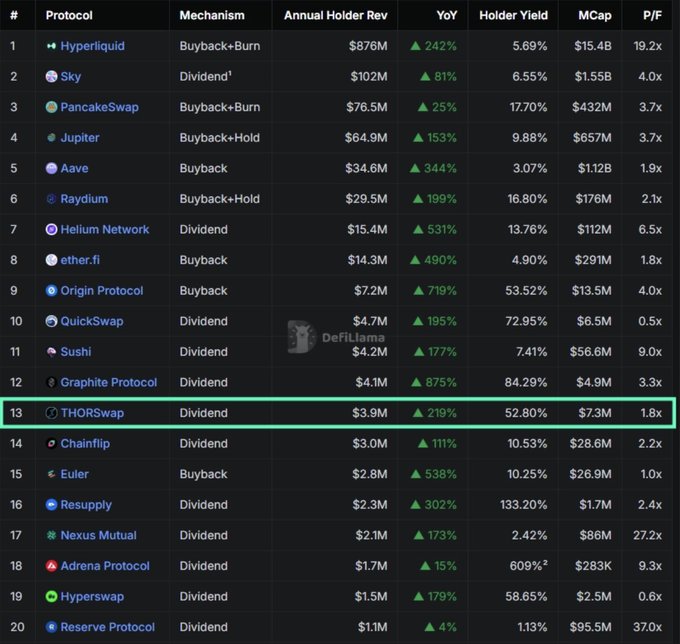Open the Euler protocol link

74,474
